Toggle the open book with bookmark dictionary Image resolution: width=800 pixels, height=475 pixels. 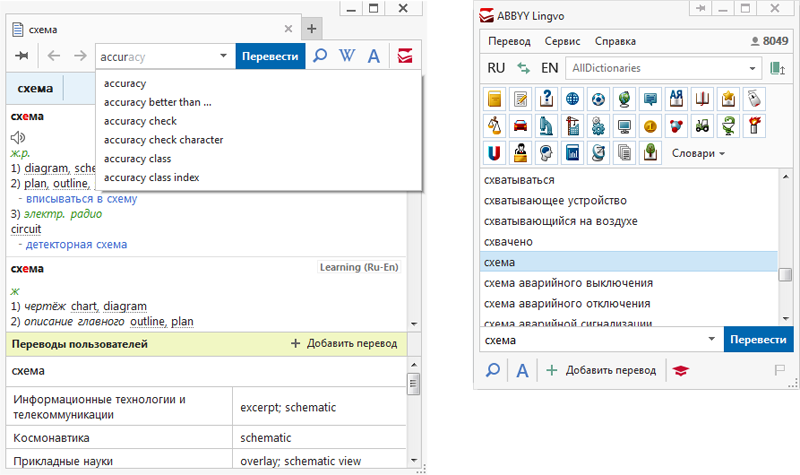click(x=703, y=99)
